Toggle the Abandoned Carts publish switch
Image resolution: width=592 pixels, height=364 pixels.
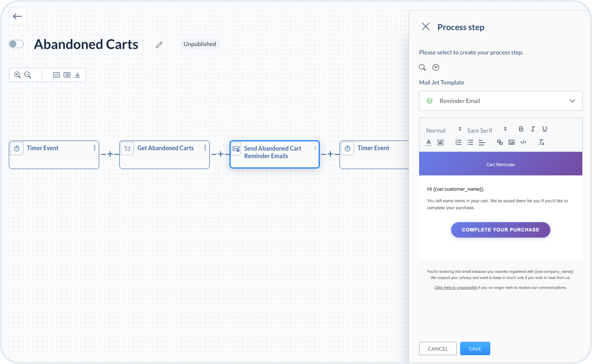[16, 44]
